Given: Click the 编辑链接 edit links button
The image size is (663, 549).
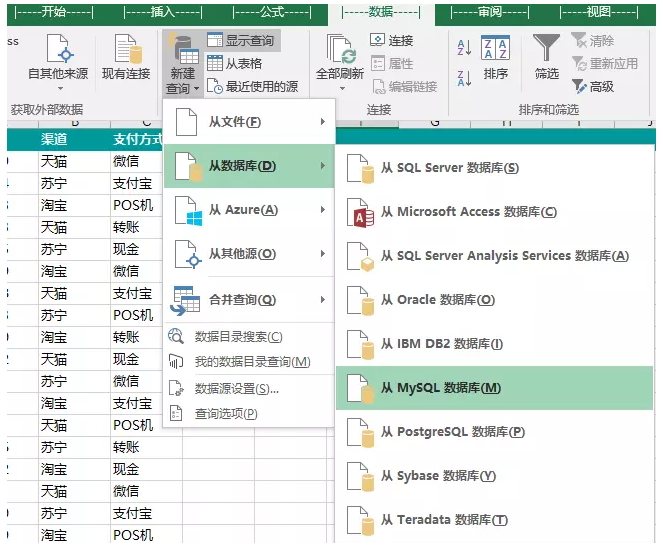Looking at the screenshot, I should [404, 87].
